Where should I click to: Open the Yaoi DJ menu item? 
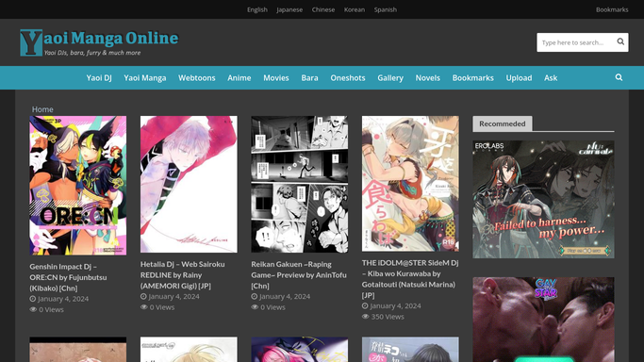(x=99, y=77)
